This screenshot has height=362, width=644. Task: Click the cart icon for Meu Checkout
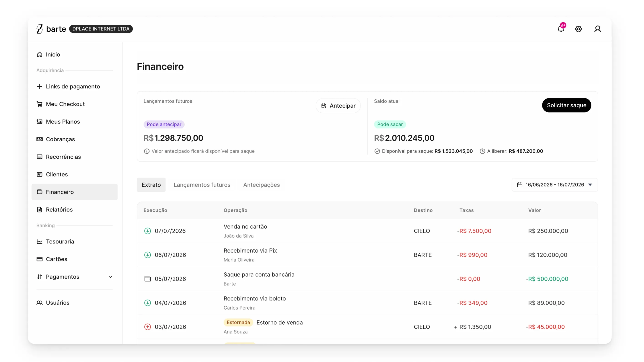coord(39,104)
